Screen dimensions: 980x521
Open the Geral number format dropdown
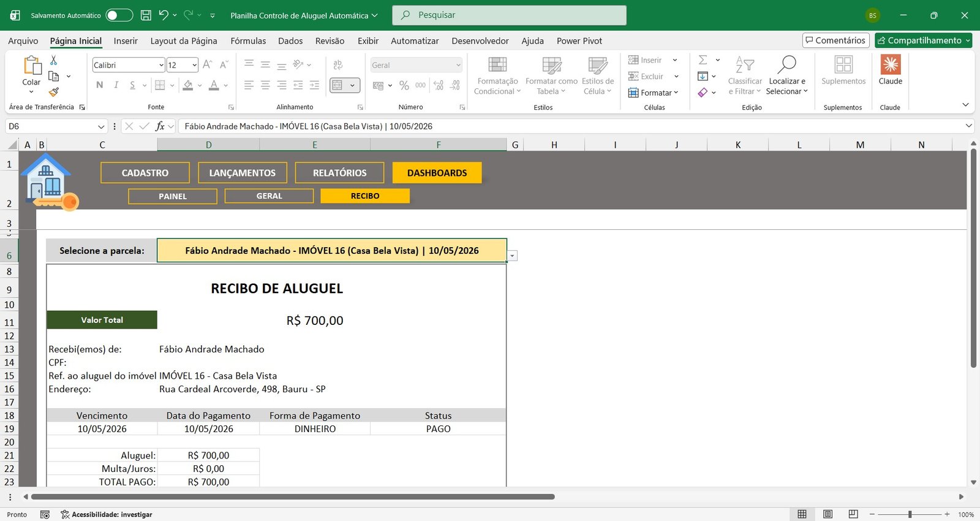tap(458, 65)
